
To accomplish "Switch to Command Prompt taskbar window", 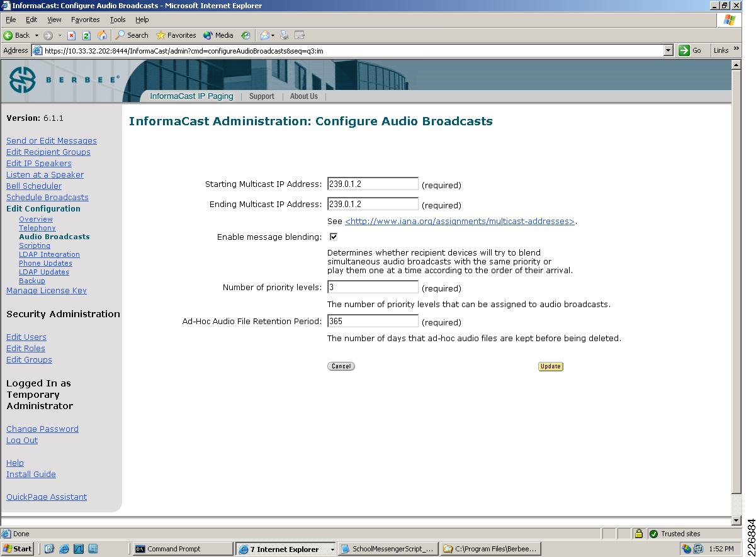I will click(183, 549).
